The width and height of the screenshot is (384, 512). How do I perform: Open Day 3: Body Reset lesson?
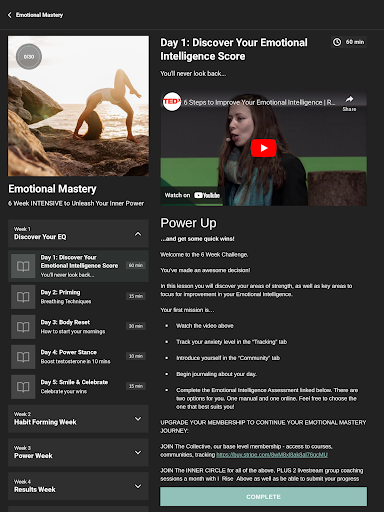pyautogui.click(x=78, y=327)
